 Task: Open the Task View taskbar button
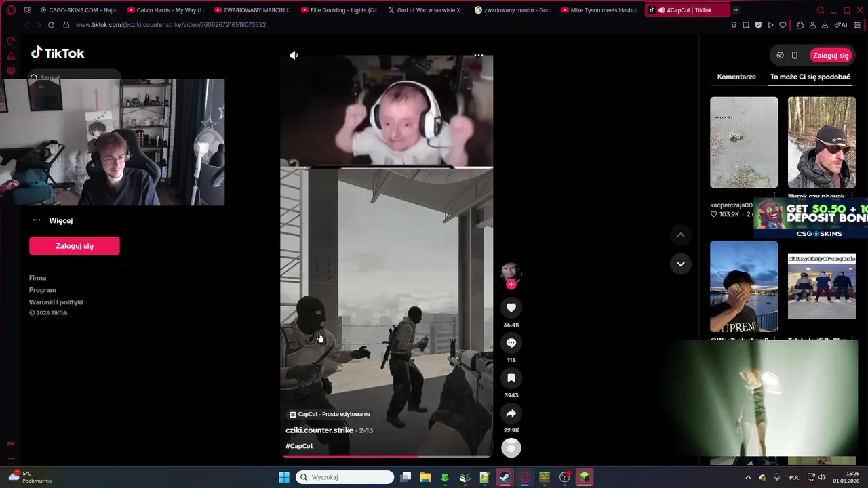[x=406, y=477]
